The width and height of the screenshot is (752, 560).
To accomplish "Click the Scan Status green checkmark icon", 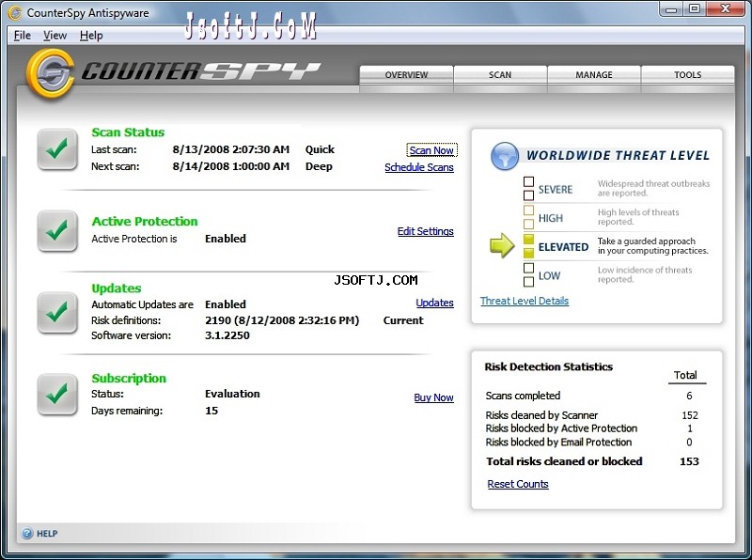I will coord(57,149).
